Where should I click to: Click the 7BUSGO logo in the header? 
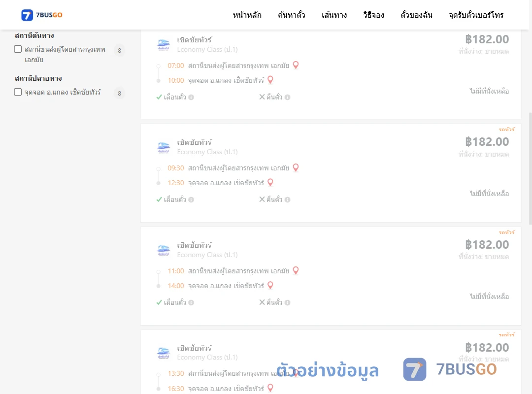coord(42,15)
